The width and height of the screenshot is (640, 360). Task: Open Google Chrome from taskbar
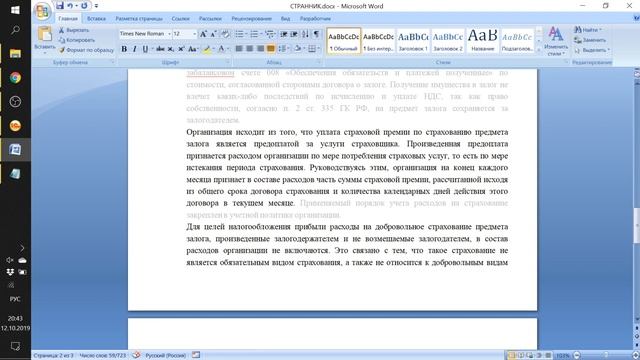click(15, 78)
